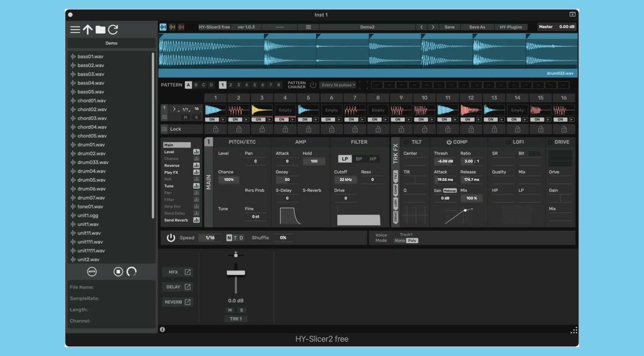Screen dimensions: 644x356
Task: Click the Speed section power icon
Action: [x=171, y=238]
